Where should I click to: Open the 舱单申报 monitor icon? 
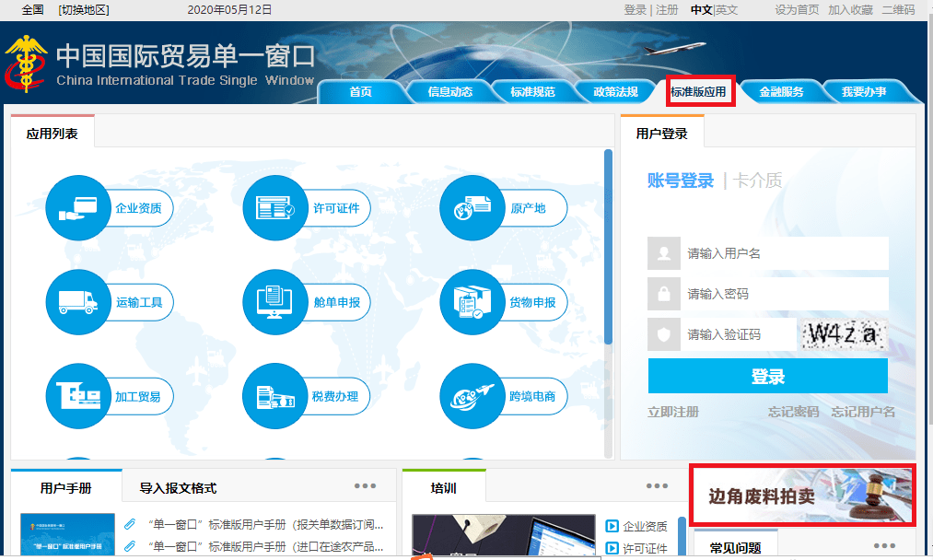click(x=274, y=302)
